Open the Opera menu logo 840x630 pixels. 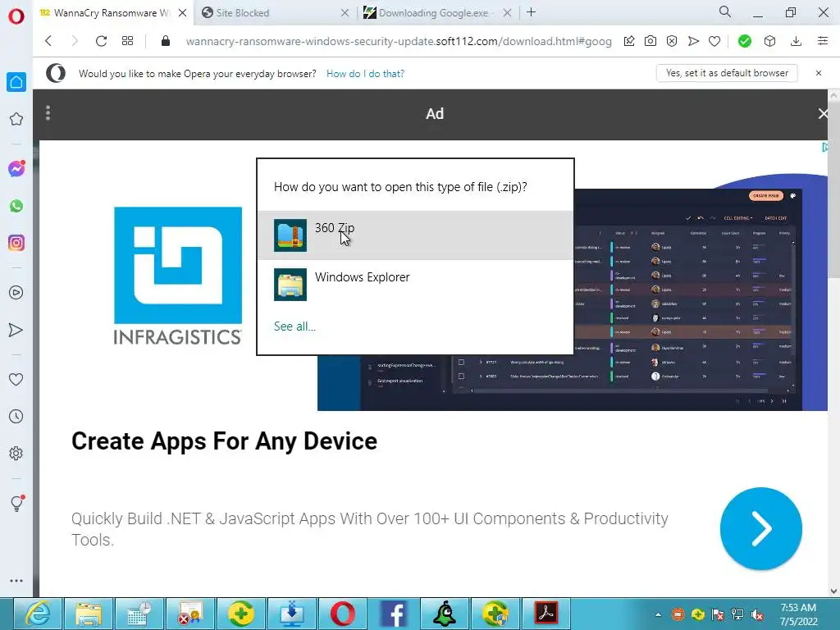point(16,16)
